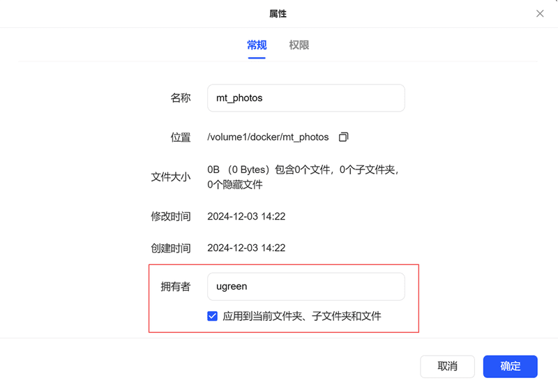Copy the folder location path icon
The width and height of the screenshot is (558, 392).
[x=343, y=137]
